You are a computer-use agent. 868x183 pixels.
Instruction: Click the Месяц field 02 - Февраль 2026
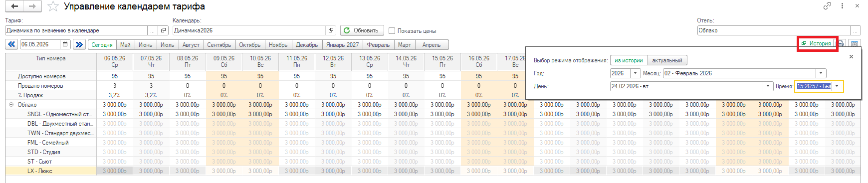click(740, 73)
